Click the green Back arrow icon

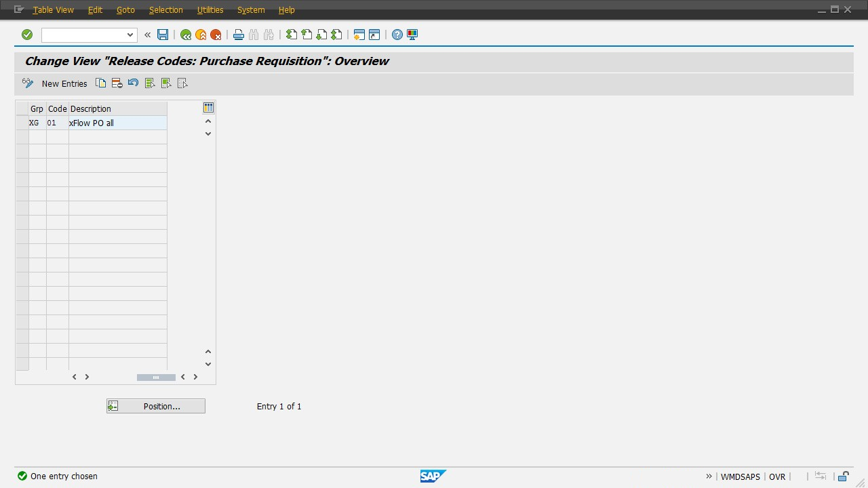tap(186, 35)
